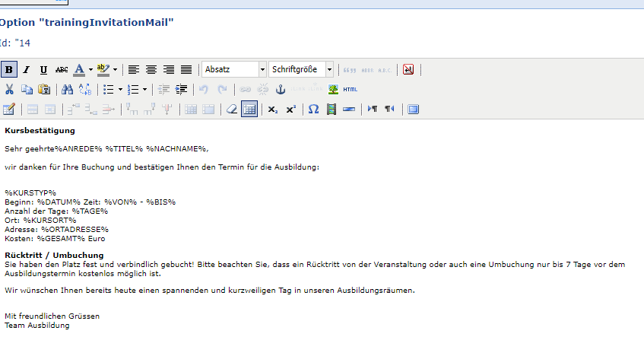Insert an anchor
This screenshot has width=644, height=337.
(x=280, y=89)
